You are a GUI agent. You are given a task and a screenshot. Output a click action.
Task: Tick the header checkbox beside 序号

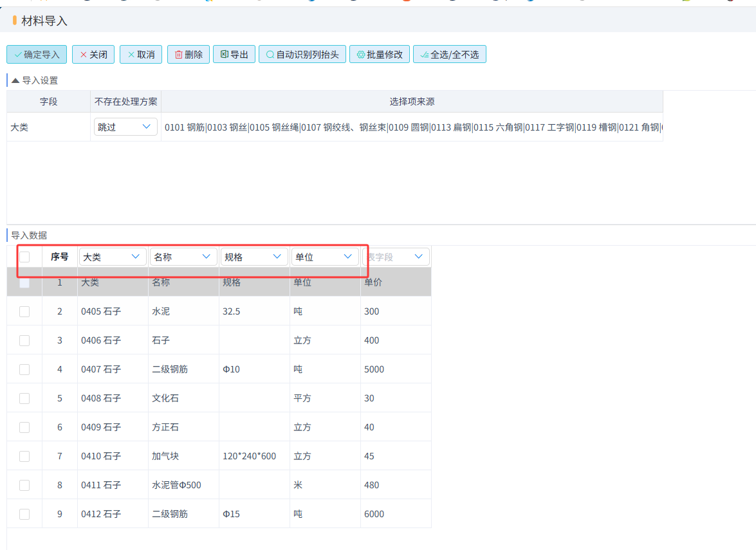[x=24, y=257]
